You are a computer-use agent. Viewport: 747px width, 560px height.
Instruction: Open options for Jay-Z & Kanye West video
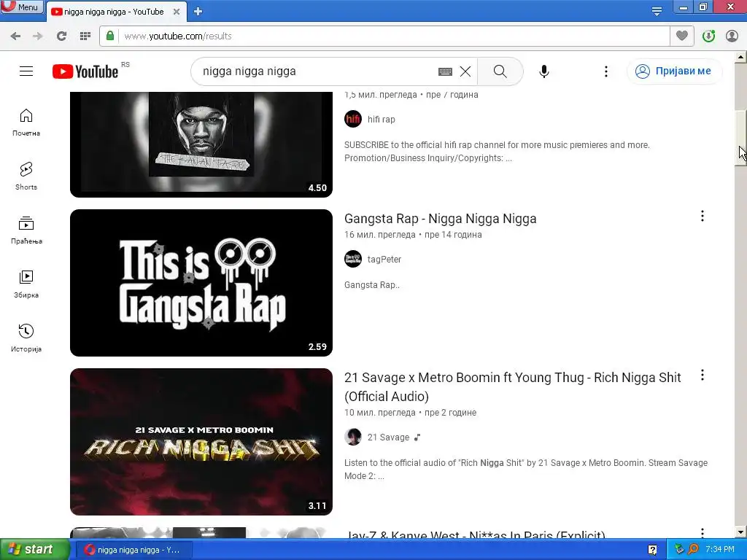[x=703, y=533]
